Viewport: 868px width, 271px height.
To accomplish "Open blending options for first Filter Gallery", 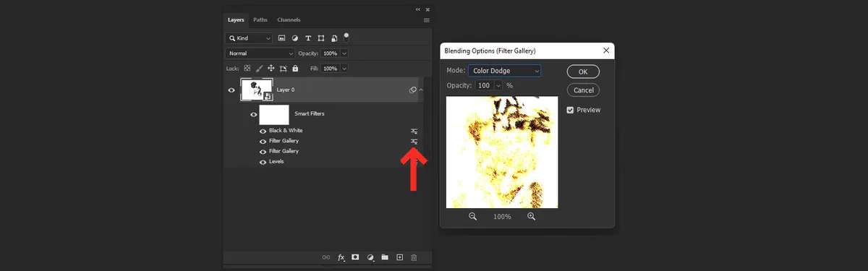I will point(414,141).
